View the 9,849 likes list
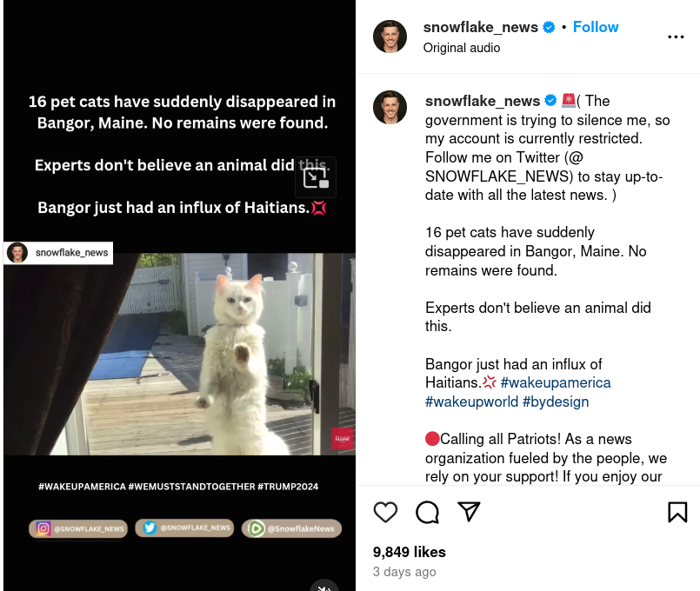The image size is (700, 591). (410, 552)
